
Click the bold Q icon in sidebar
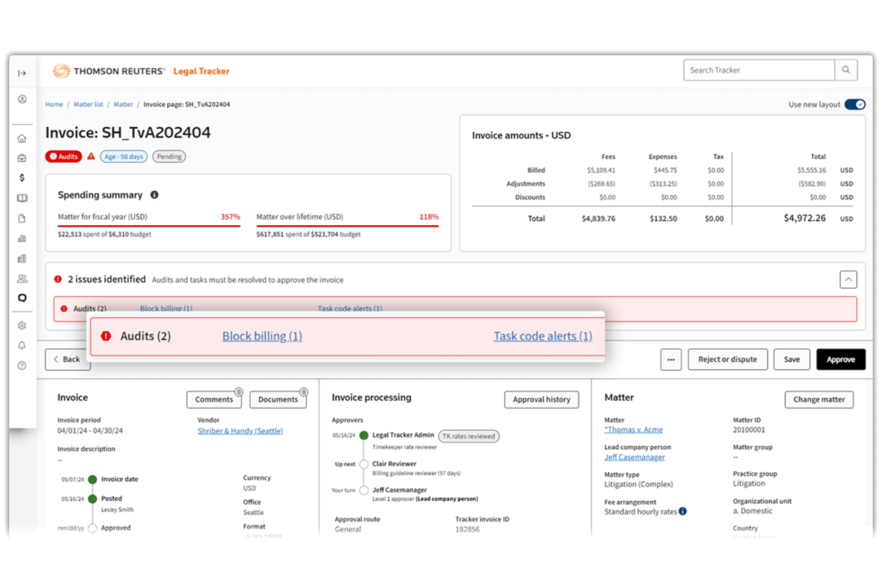tap(22, 298)
